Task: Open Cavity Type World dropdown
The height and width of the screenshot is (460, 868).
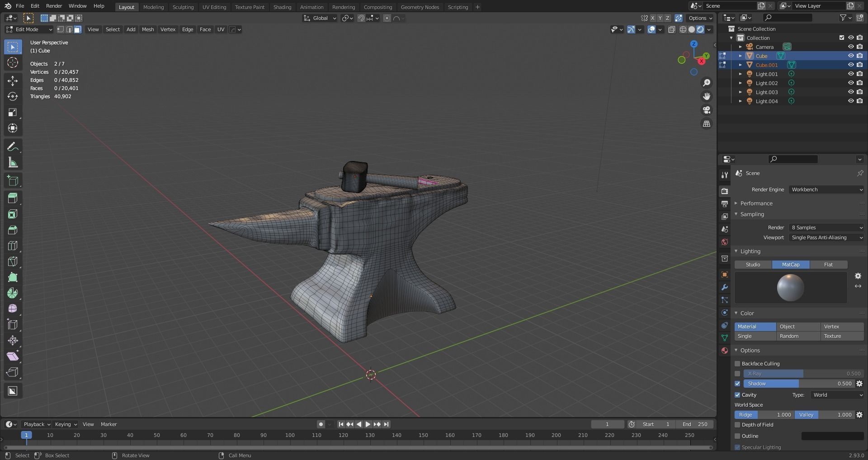Action: click(x=837, y=395)
